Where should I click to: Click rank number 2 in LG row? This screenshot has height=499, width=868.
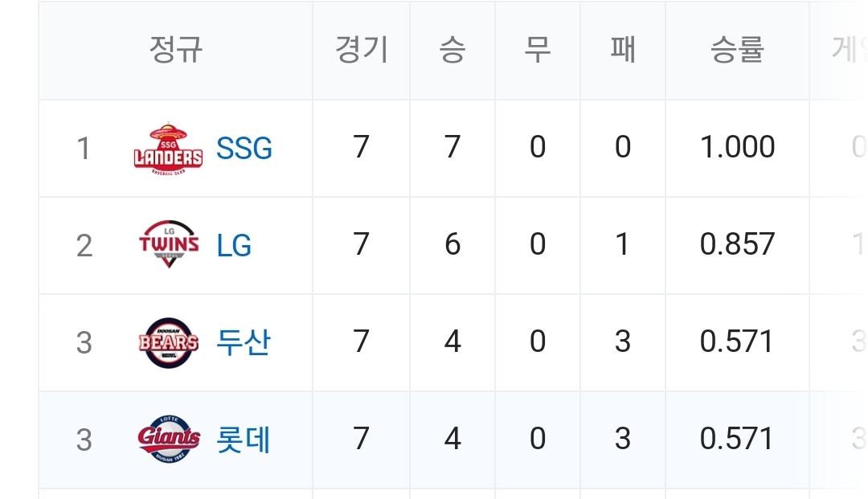[84, 246]
